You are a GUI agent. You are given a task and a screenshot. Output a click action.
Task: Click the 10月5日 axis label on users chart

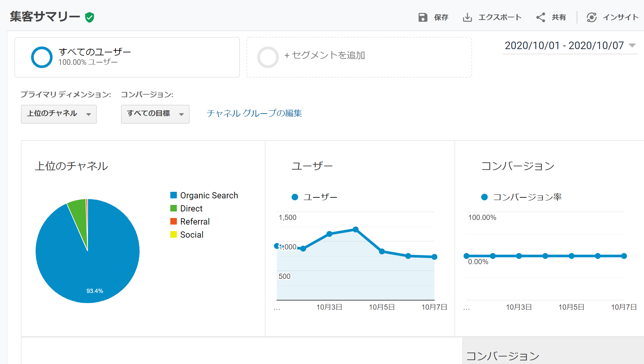point(382,307)
